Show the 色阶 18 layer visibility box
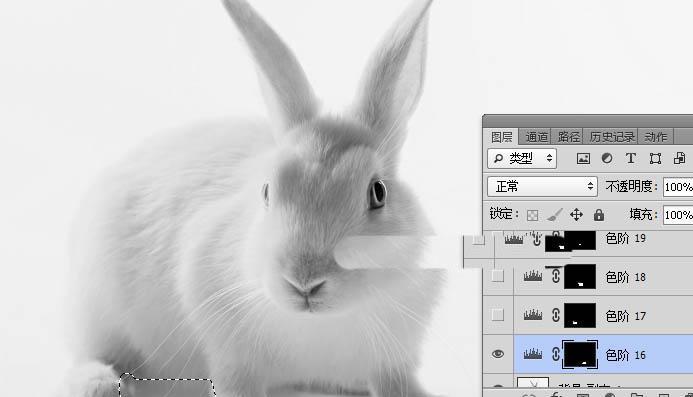The width and height of the screenshot is (693, 397). tap(498, 276)
